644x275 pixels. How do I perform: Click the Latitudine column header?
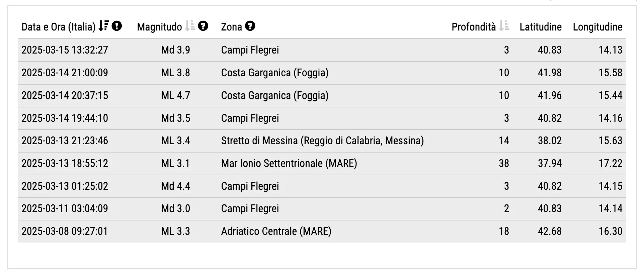pyautogui.click(x=541, y=27)
